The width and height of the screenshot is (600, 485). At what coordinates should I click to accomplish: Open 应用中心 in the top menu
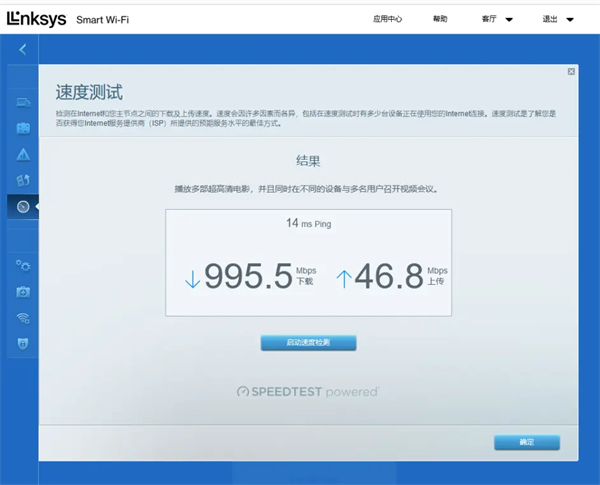387,19
